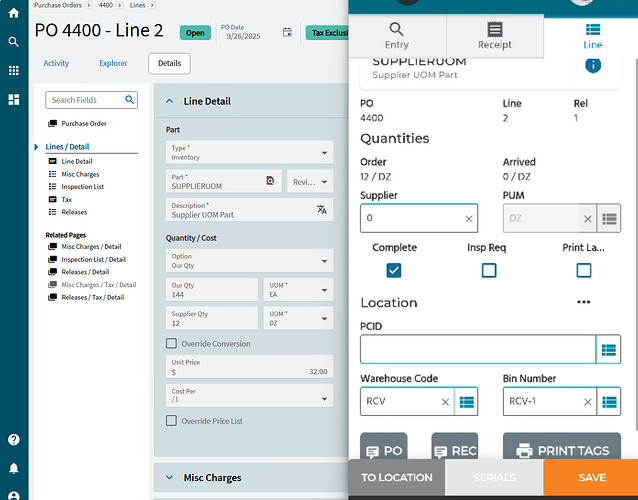
Task: Click the orange SAVE button
Action: pyautogui.click(x=592, y=478)
